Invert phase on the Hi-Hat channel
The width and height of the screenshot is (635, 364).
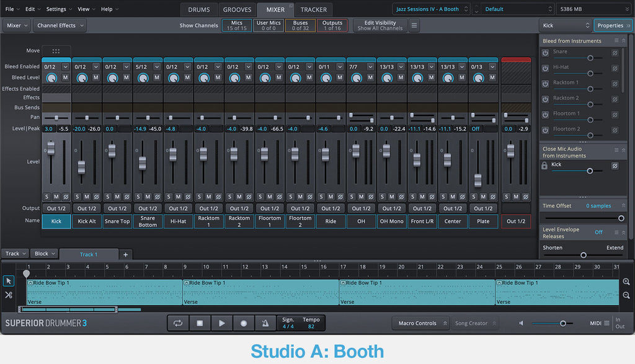click(188, 197)
